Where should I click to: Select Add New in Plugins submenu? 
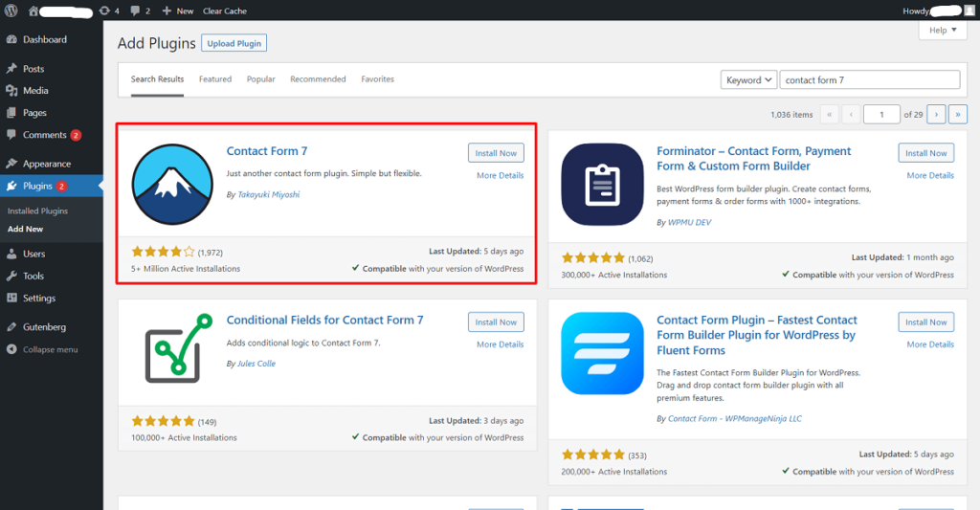click(25, 230)
